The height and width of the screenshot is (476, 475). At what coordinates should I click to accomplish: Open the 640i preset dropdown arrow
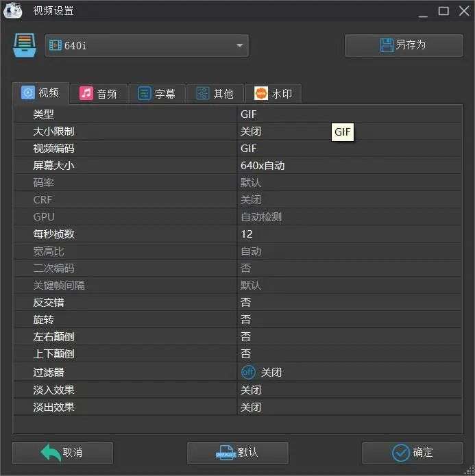239,45
